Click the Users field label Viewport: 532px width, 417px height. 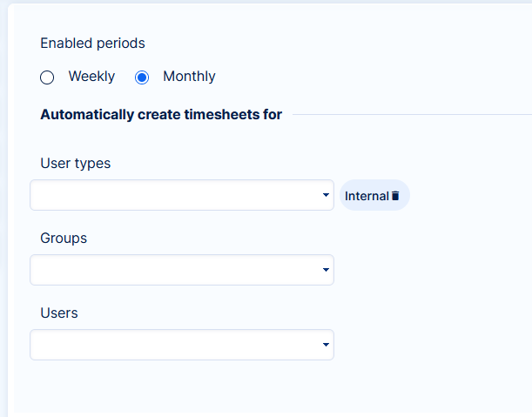(x=58, y=313)
